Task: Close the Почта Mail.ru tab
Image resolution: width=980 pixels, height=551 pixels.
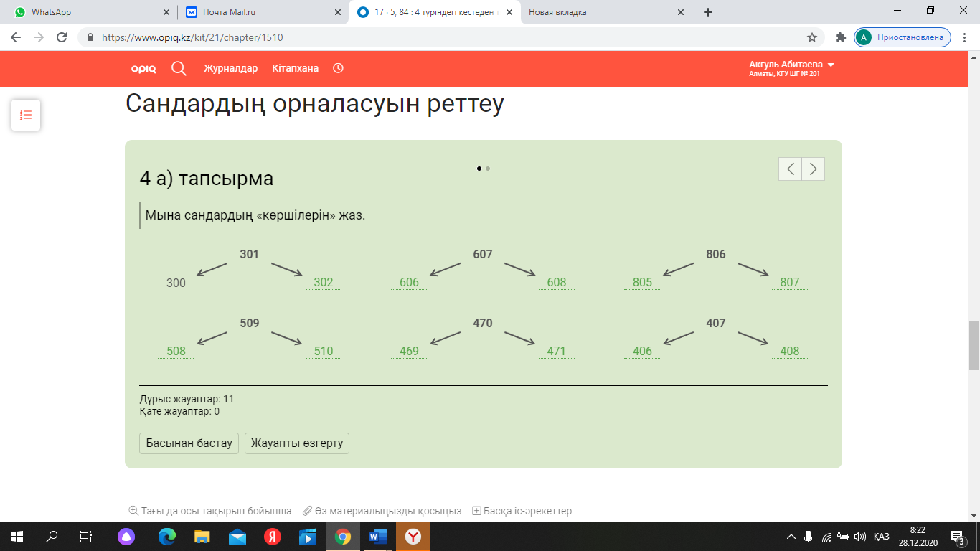Action: [x=338, y=12]
